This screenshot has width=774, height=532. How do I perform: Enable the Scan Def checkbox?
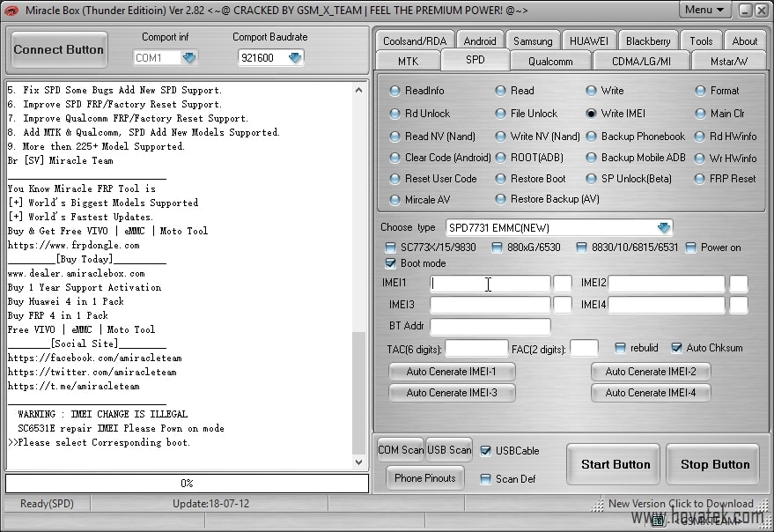click(x=486, y=479)
